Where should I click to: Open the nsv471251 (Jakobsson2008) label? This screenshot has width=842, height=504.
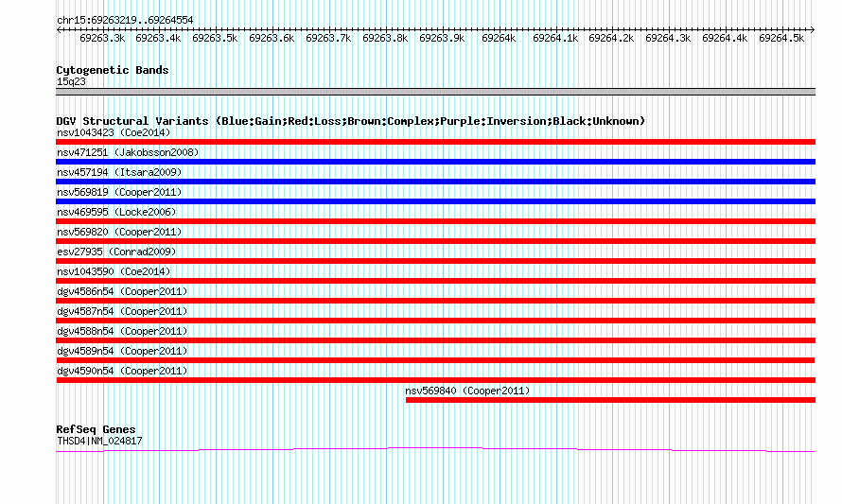[x=128, y=152]
